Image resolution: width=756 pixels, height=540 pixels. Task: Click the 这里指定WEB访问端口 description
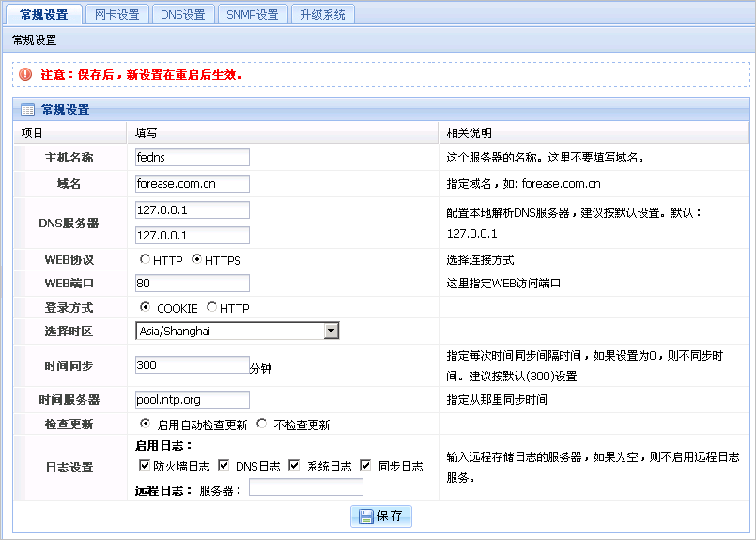coord(503,283)
